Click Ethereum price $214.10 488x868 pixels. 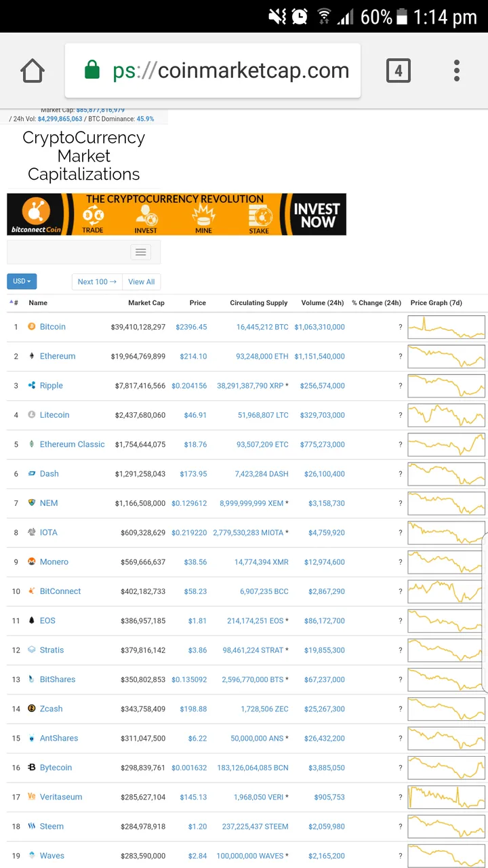coord(193,356)
